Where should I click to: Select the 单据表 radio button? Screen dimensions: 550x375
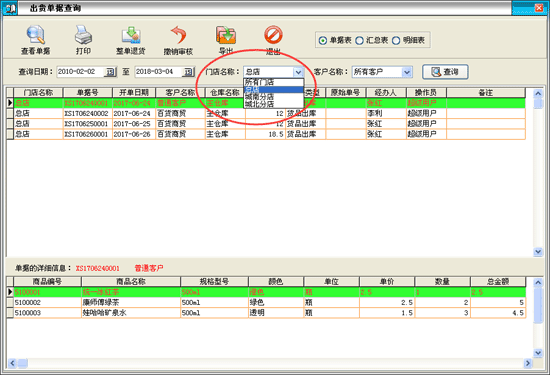coord(323,41)
